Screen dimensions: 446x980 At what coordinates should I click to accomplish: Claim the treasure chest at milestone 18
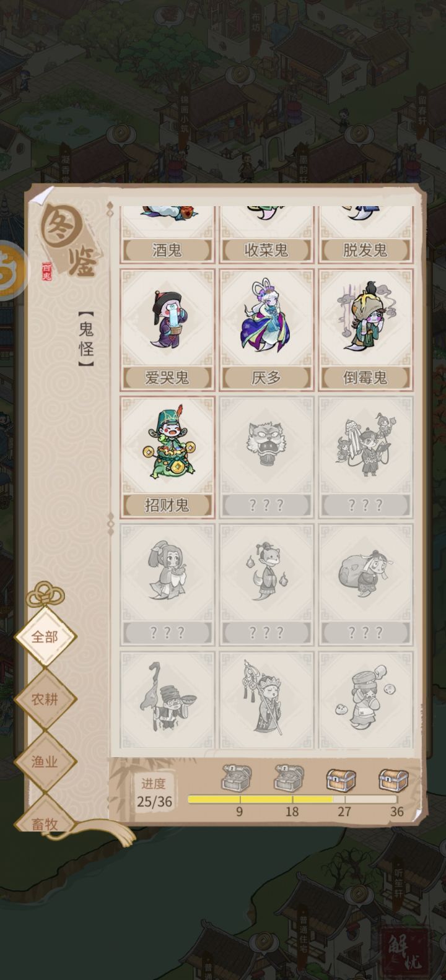(289, 778)
